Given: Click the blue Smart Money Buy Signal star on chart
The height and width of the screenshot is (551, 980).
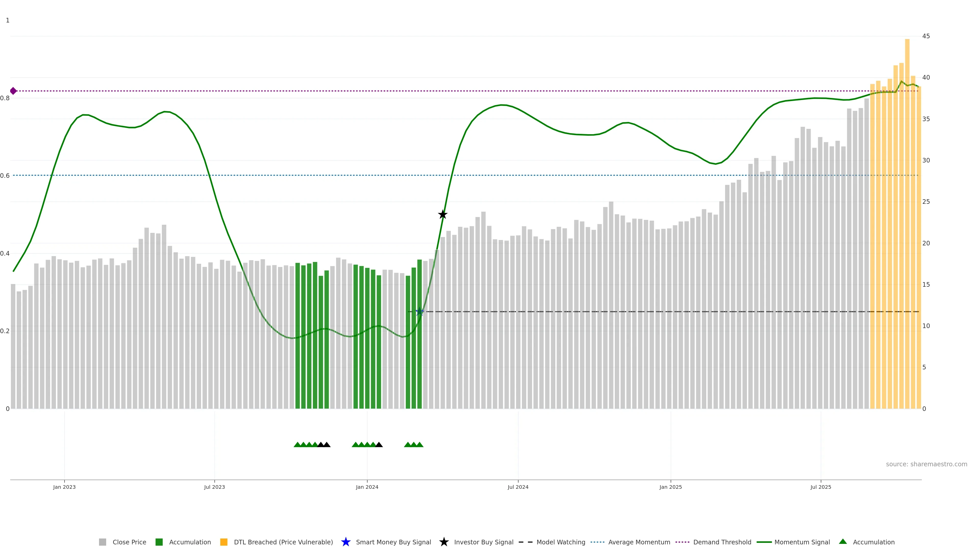Looking at the screenshot, I should click(x=420, y=312).
